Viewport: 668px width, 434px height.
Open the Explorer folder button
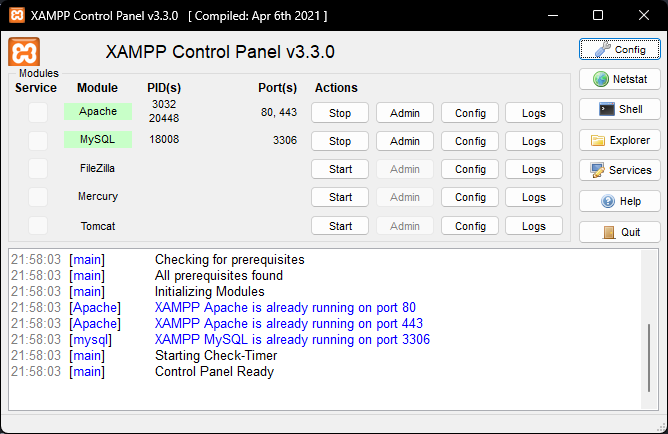(619, 140)
